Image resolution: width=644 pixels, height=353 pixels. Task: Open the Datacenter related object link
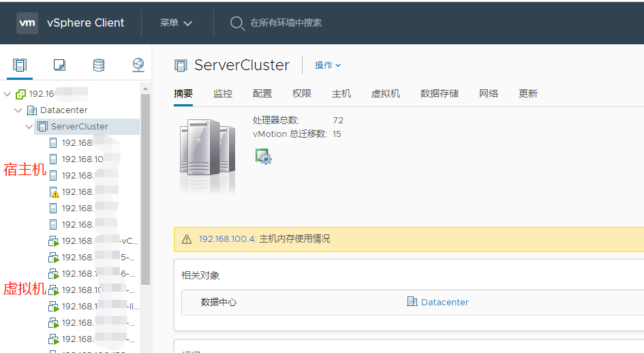pos(444,302)
